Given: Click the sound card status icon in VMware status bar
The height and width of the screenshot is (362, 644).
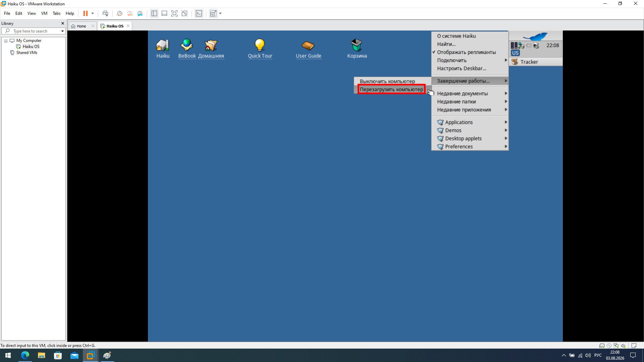Looking at the screenshot, I should [623, 346].
